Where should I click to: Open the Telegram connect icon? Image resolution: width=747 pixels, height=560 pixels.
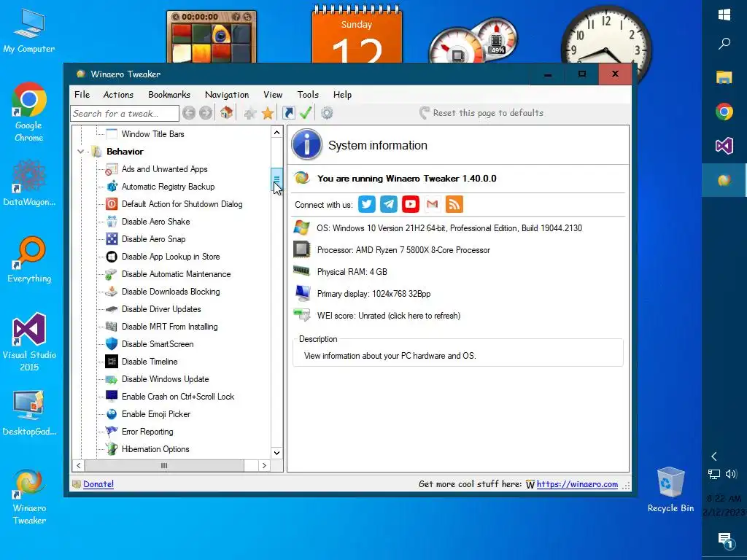point(389,204)
